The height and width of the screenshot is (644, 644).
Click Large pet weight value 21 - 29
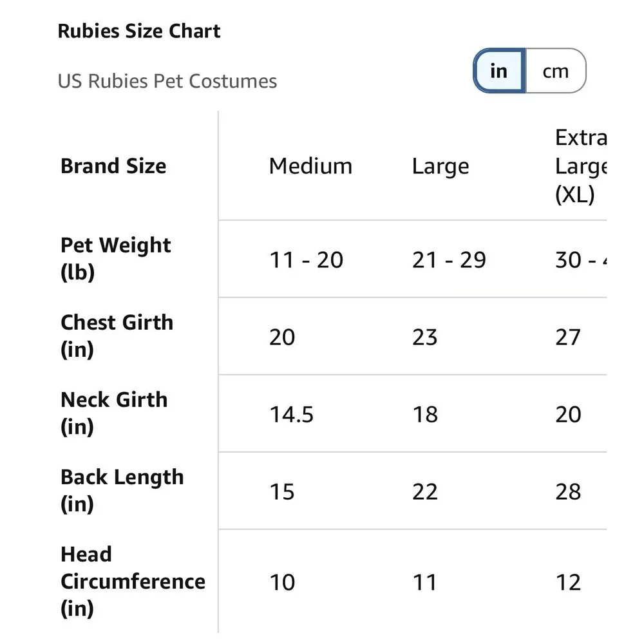point(449,260)
